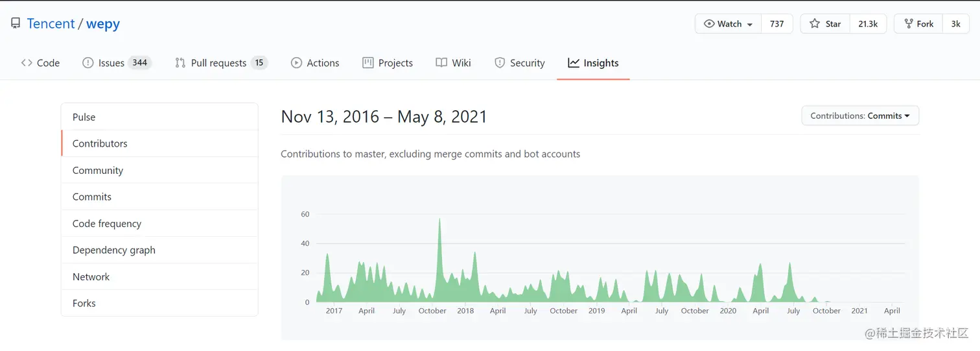Click the code brackets icon
This screenshot has width=980, height=351.
point(27,63)
